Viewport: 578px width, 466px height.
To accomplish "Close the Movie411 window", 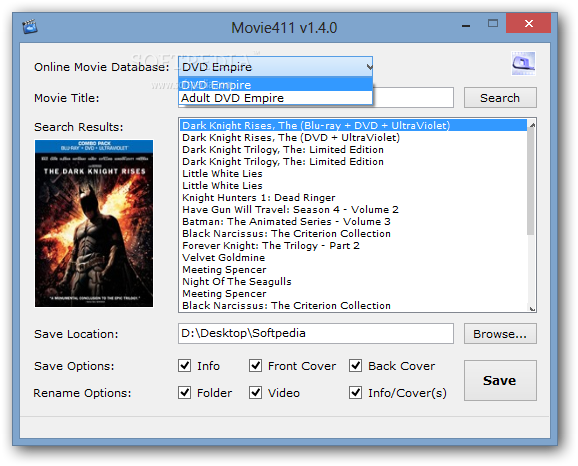I will point(529,23).
